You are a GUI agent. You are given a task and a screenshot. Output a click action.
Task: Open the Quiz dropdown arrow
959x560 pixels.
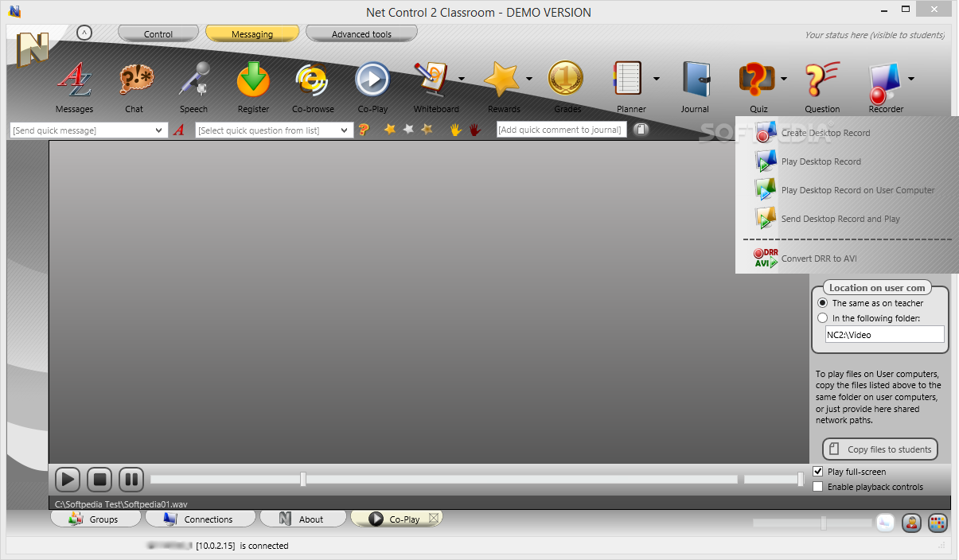pos(784,79)
